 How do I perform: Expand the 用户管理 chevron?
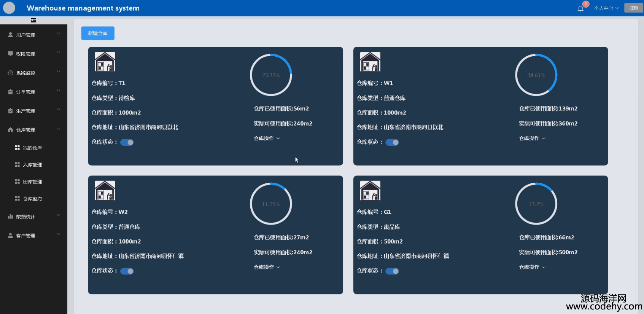click(x=59, y=33)
